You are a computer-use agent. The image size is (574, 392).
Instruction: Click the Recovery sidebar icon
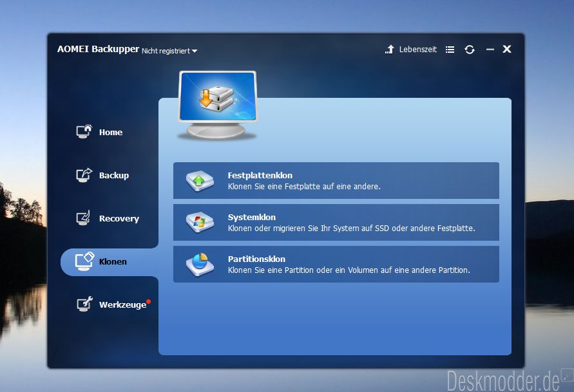[x=84, y=218]
